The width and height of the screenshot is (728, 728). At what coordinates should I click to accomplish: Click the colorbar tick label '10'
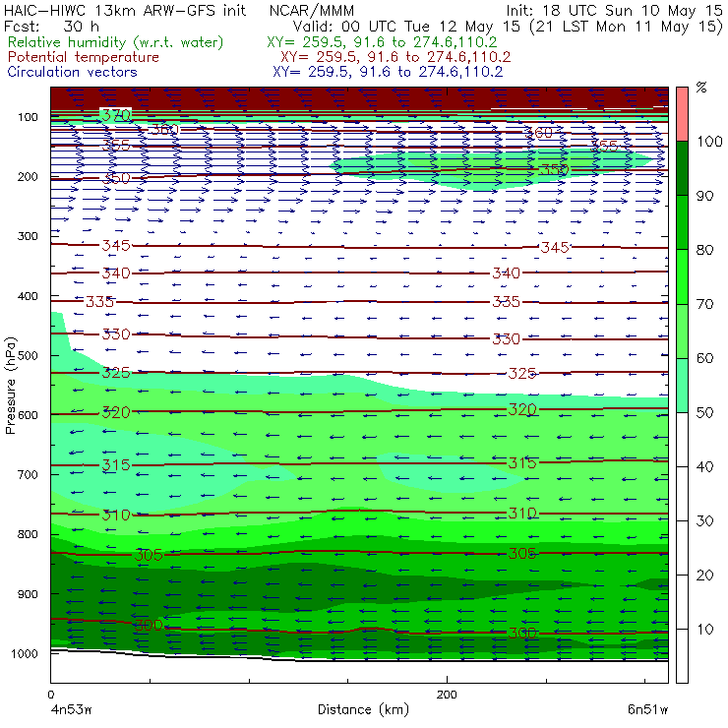point(704,630)
